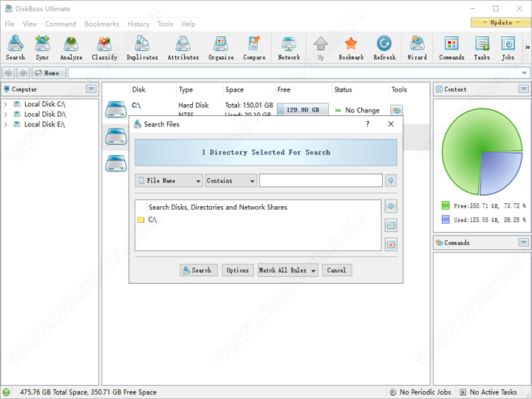Expand Local Disk E:\ tree node
This screenshot has width=532, height=399.
[5, 125]
